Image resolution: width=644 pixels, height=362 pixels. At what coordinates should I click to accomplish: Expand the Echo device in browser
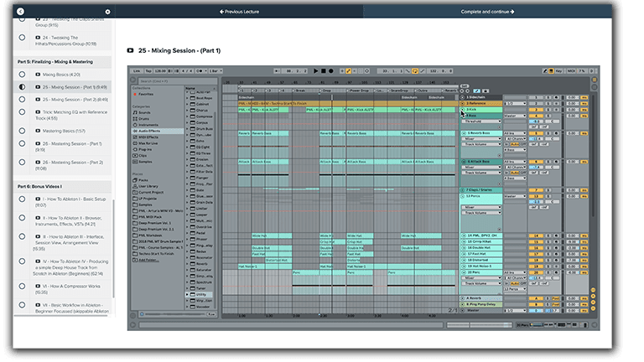point(188,141)
